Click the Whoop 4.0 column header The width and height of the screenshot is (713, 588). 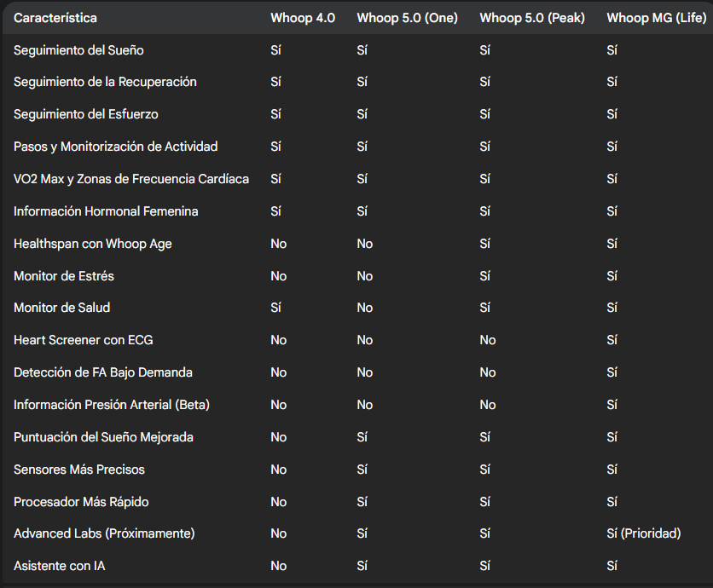click(303, 18)
